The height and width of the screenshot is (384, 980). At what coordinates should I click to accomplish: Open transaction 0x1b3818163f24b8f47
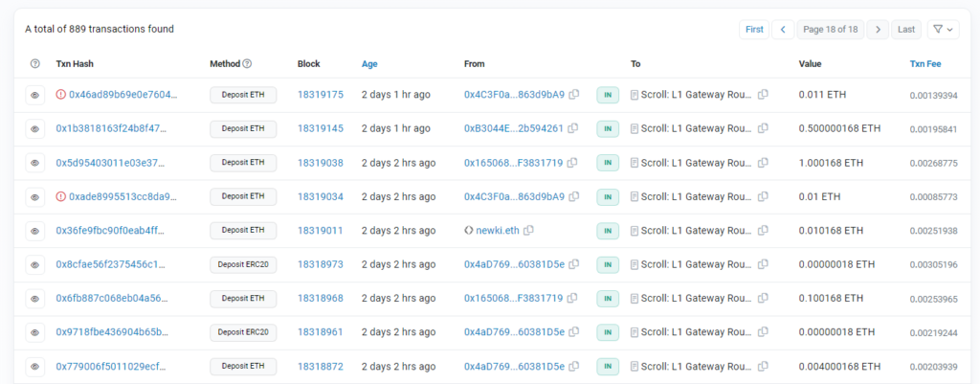(112, 128)
